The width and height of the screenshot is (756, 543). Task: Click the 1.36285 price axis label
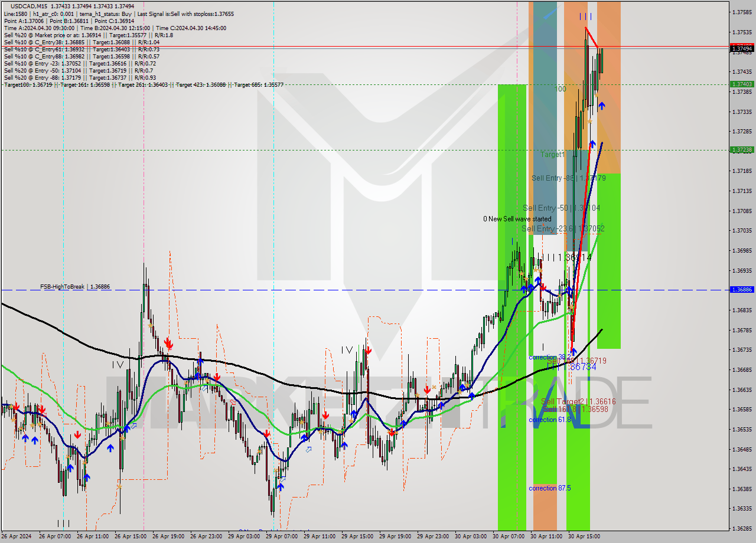pyautogui.click(x=742, y=528)
